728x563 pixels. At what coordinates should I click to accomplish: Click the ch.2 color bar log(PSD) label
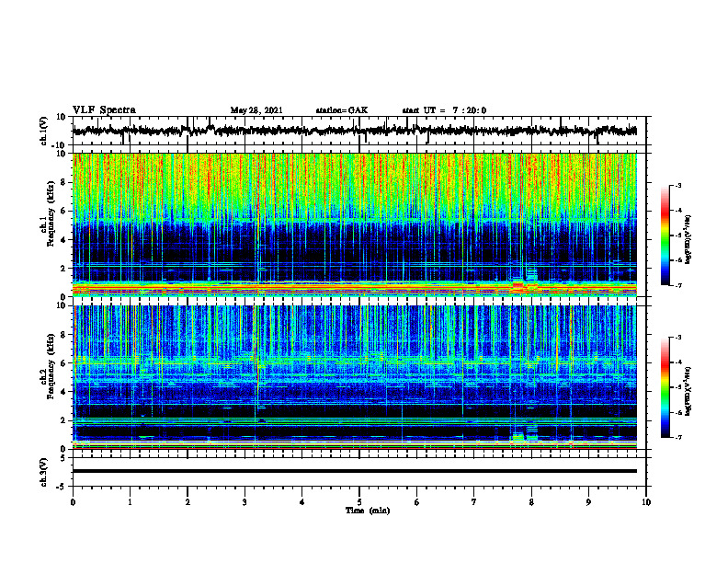pyautogui.click(x=689, y=391)
